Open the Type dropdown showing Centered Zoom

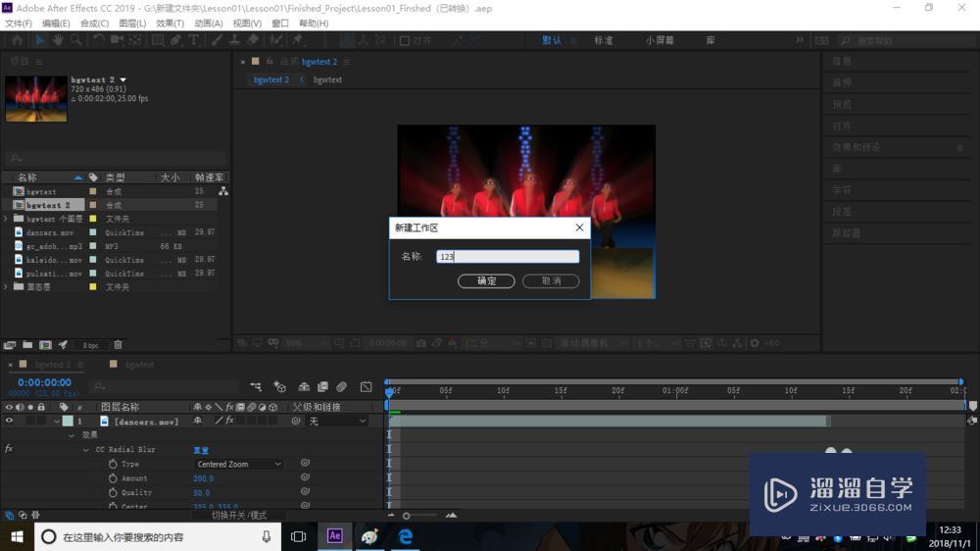point(238,464)
